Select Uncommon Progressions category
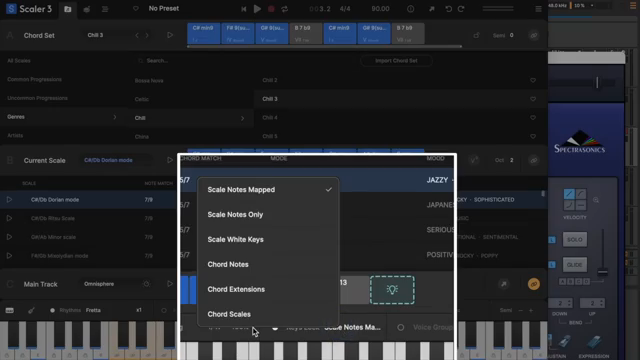Viewport: 640px width, 360px height. [x=37, y=98]
